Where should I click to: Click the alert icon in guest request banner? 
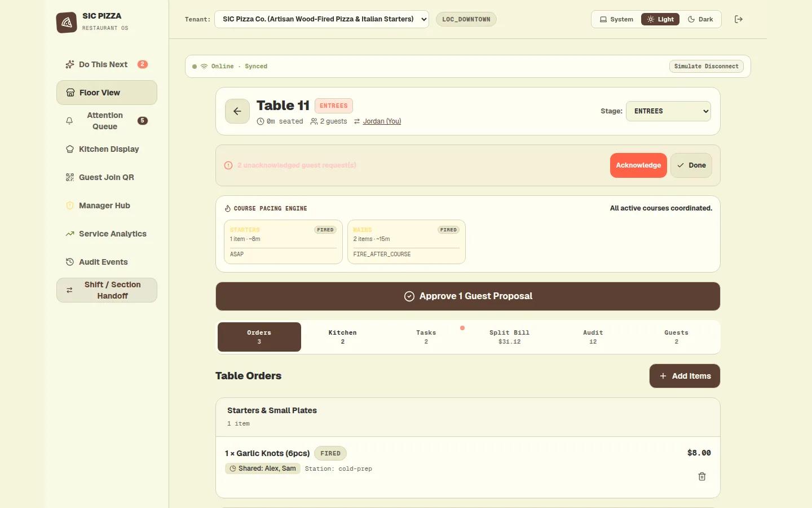click(x=228, y=165)
